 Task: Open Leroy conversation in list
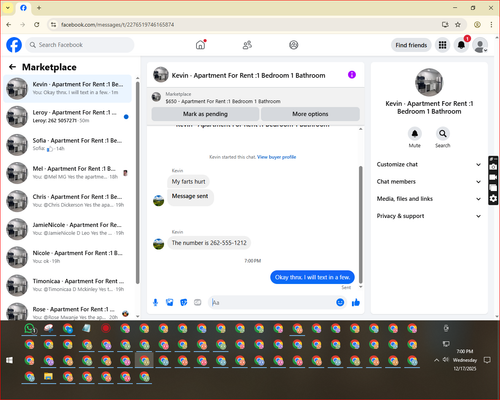pos(68,117)
